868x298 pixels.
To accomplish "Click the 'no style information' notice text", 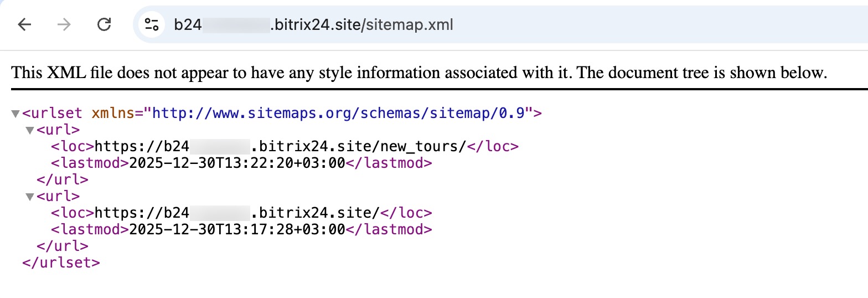I will (419, 73).
